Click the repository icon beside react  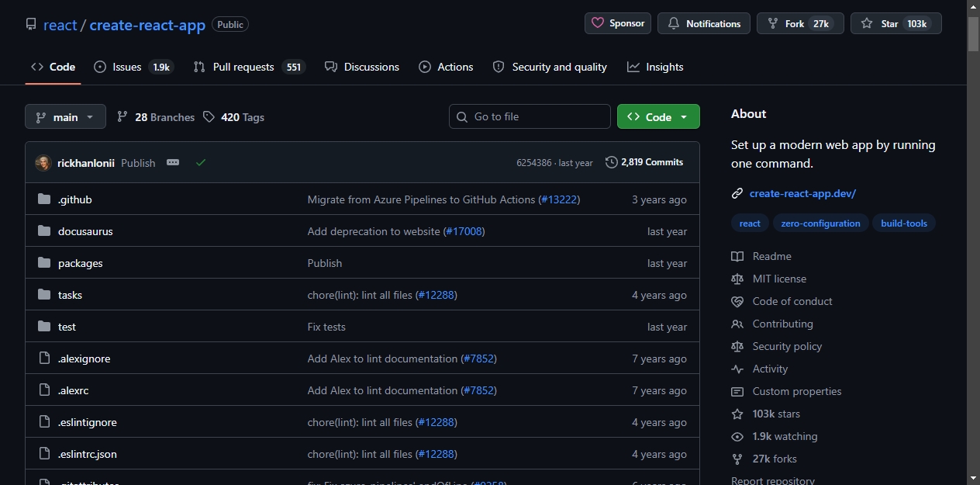(x=31, y=24)
